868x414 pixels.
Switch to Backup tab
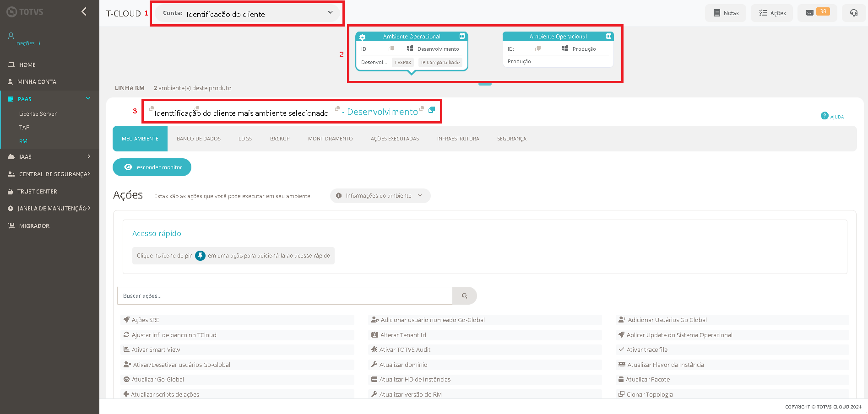[280, 139]
